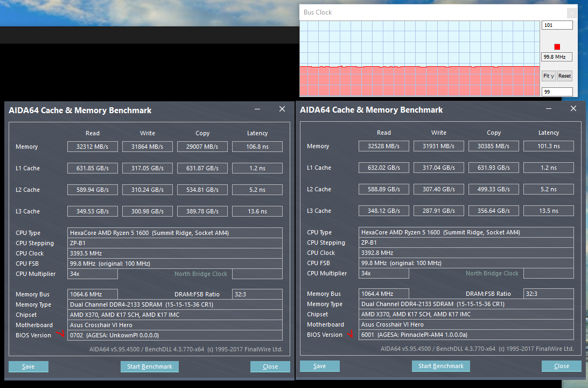Click right window L1 Cache Write 317.04 GB/s

[439, 168]
